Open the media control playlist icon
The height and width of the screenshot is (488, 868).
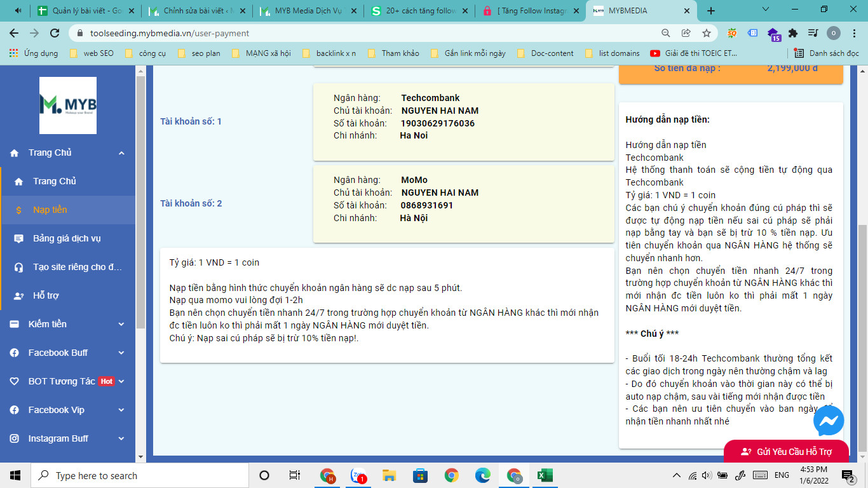pos(813,33)
